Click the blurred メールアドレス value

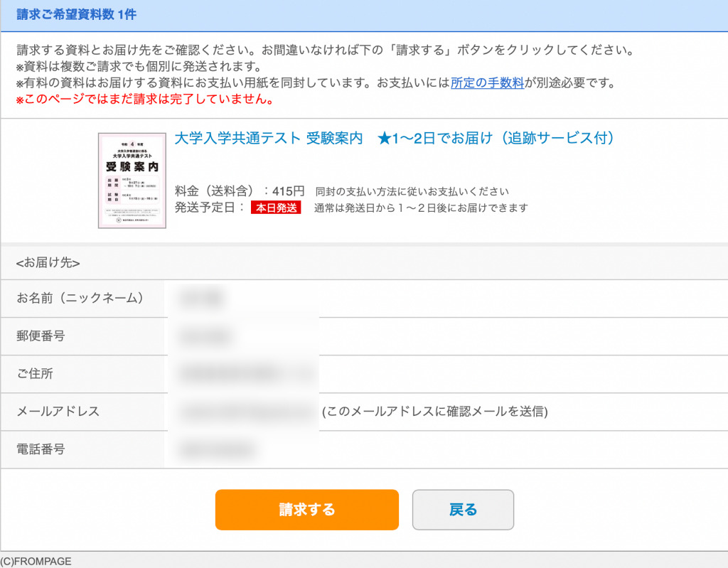[x=247, y=412]
